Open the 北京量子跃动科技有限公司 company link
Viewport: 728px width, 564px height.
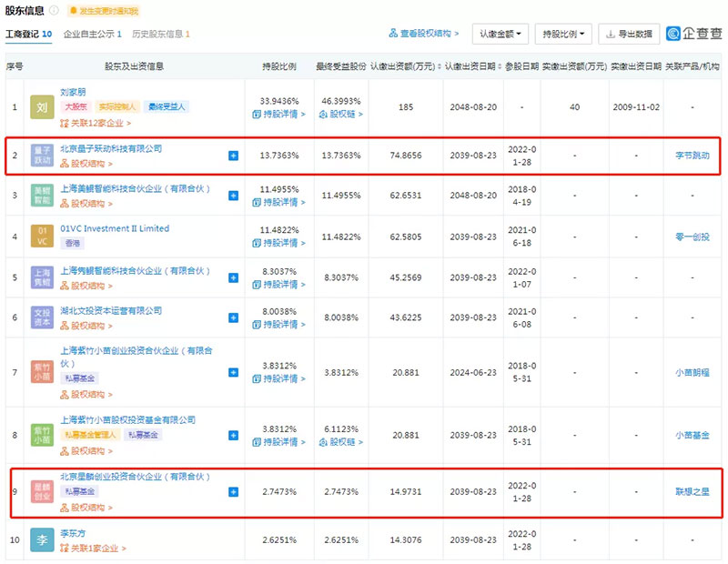[111, 148]
